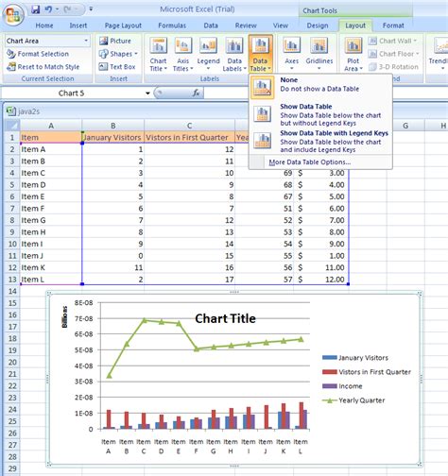Click the Name Box showing Chart 5
The height and width of the screenshot is (476, 448).
[x=72, y=93]
